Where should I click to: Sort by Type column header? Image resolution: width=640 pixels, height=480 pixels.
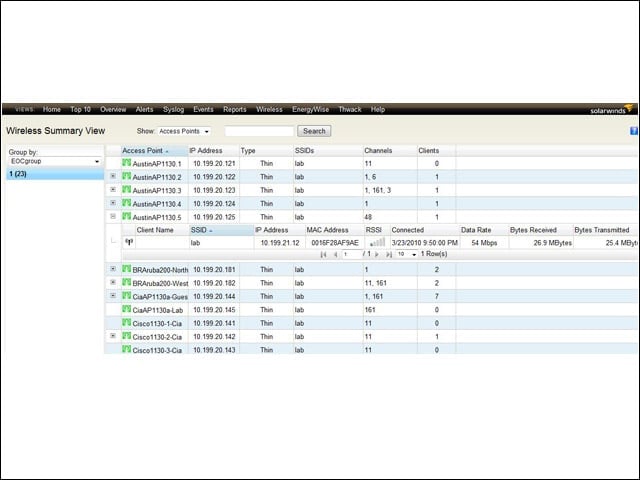point(266,151)
